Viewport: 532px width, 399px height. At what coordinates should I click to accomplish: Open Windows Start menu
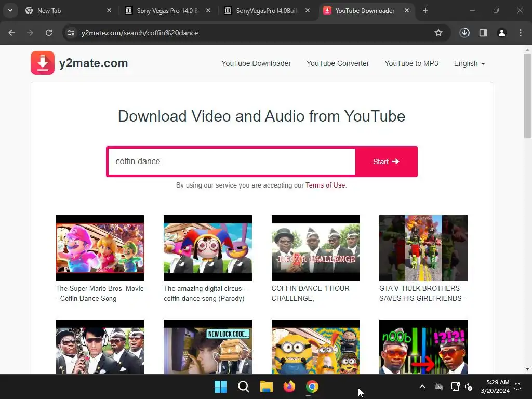220,387
